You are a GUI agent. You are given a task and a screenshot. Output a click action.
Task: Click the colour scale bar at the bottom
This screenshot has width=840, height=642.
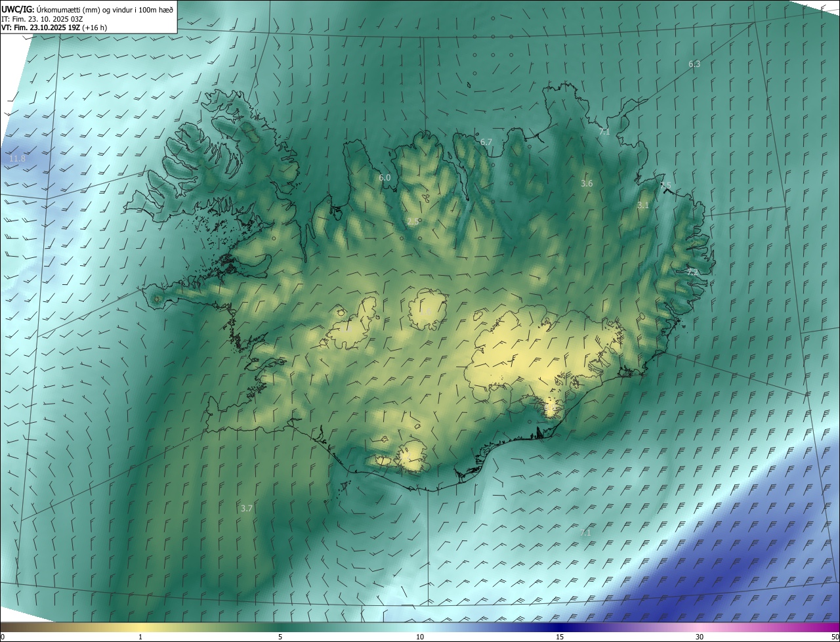420,627
